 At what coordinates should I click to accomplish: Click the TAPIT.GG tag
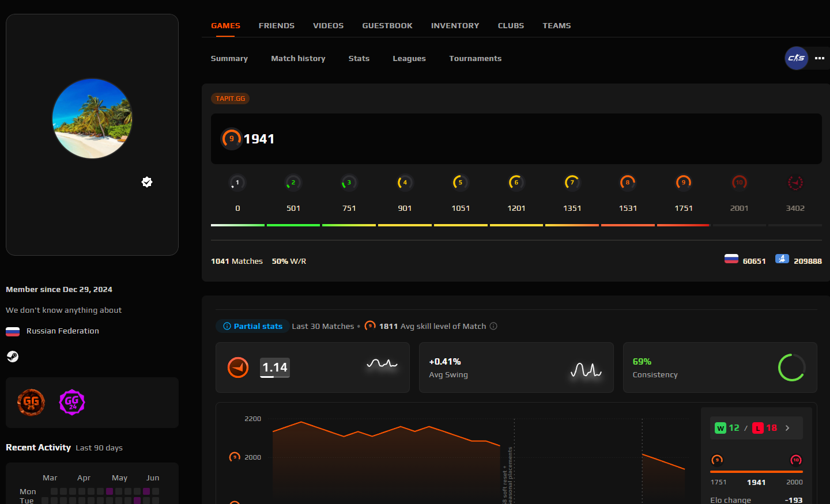pos(230,98)
